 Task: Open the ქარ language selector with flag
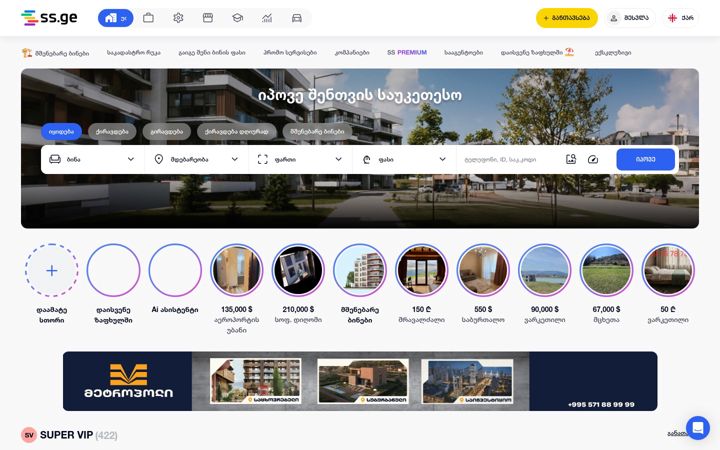pyautogui.click(x=681, y=18)
